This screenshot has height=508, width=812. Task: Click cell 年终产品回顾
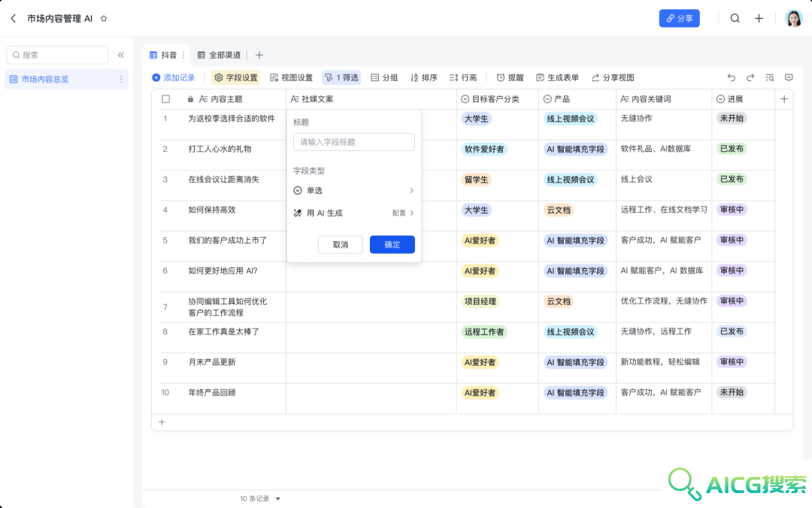[212, 392]
